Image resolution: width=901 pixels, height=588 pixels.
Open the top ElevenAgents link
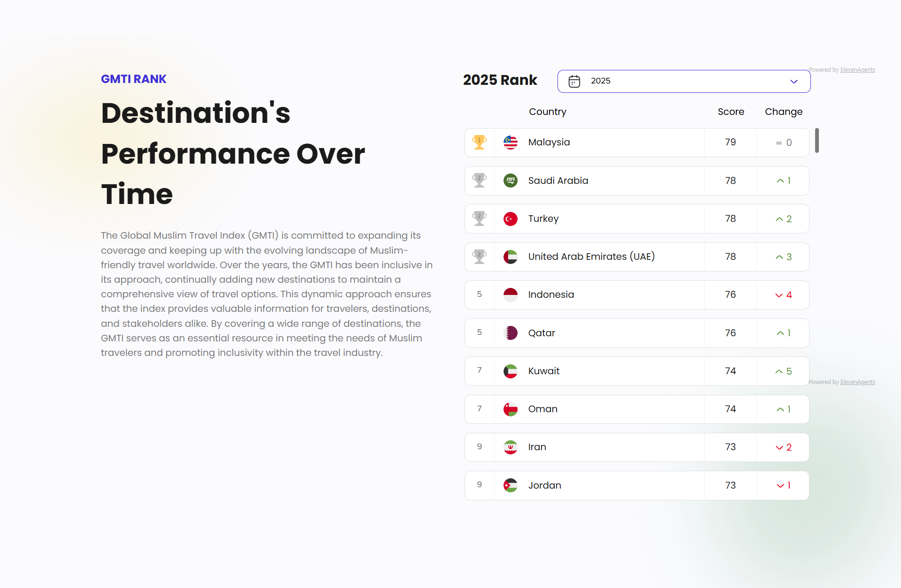pyautogui.click(x=857, y=70)
